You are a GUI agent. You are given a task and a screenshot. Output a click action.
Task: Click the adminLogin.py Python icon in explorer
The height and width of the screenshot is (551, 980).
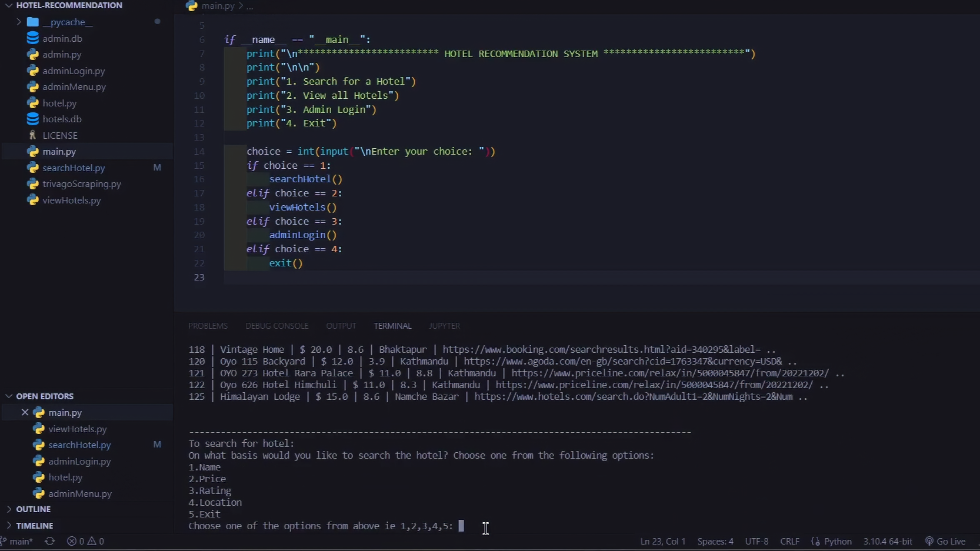click(x=33, y=71)
